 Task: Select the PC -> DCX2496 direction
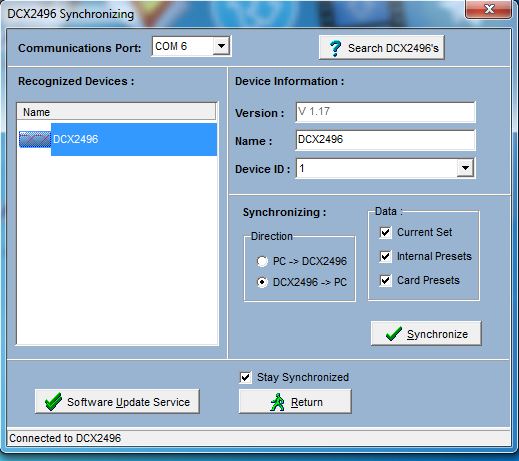coord(262,261)
